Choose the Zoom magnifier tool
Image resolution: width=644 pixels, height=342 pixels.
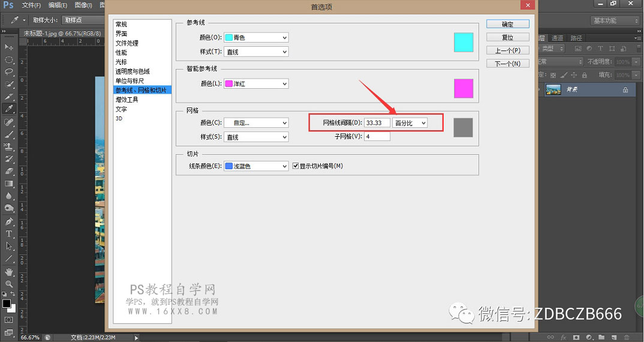(9, 284)
